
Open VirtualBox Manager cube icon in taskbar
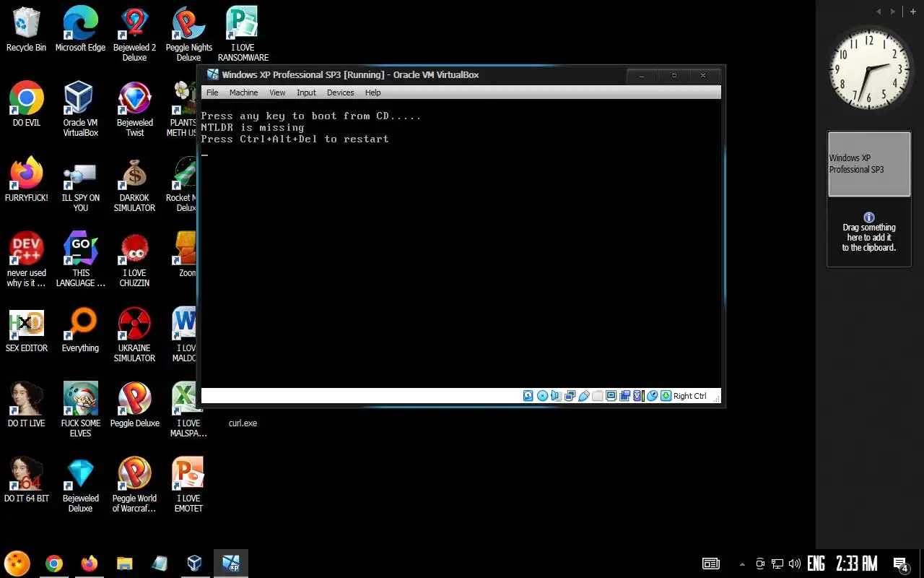click(x=194, y=564)
